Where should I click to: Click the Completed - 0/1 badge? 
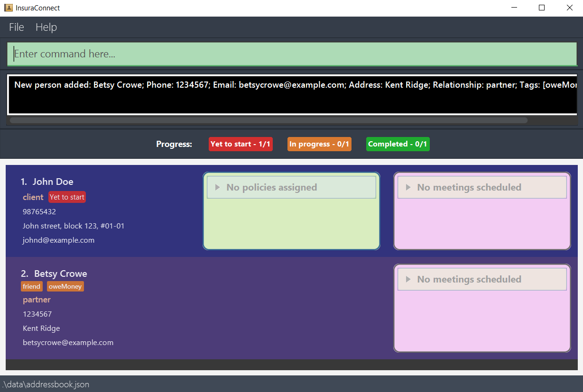398,144
